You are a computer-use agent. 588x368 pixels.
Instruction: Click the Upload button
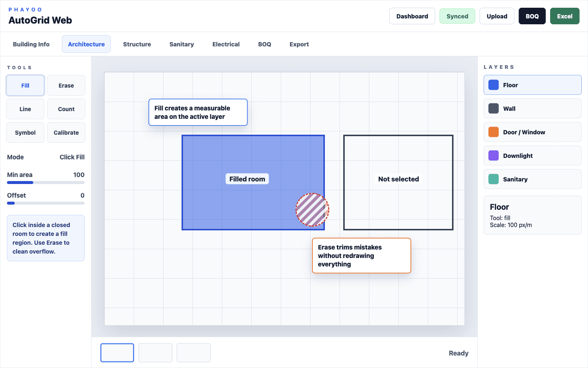[x=497, y=16]
